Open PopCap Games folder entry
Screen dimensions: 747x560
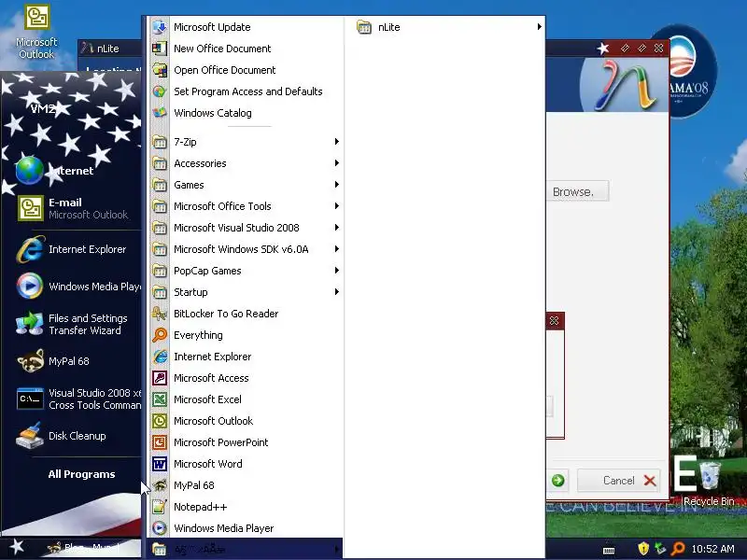pos(247,270)
